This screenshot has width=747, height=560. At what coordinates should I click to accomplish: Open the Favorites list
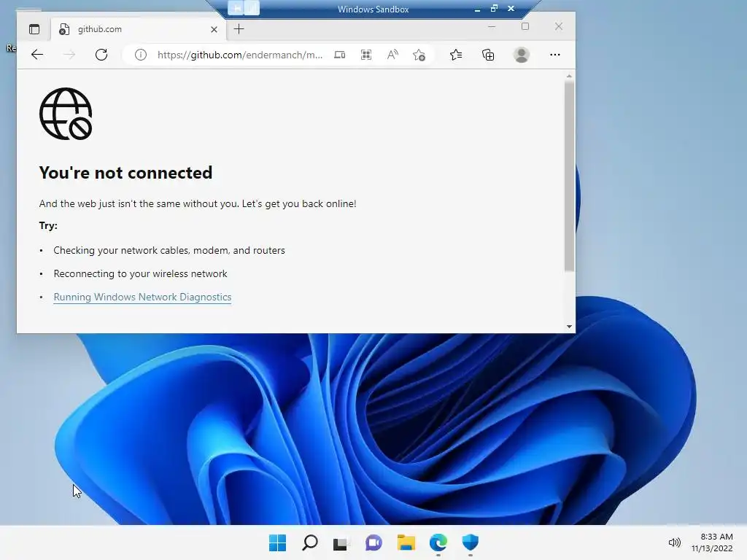click(x=456, y=55)
